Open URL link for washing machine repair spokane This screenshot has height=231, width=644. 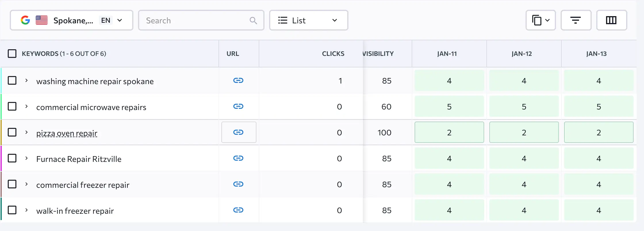pos(238,81)
